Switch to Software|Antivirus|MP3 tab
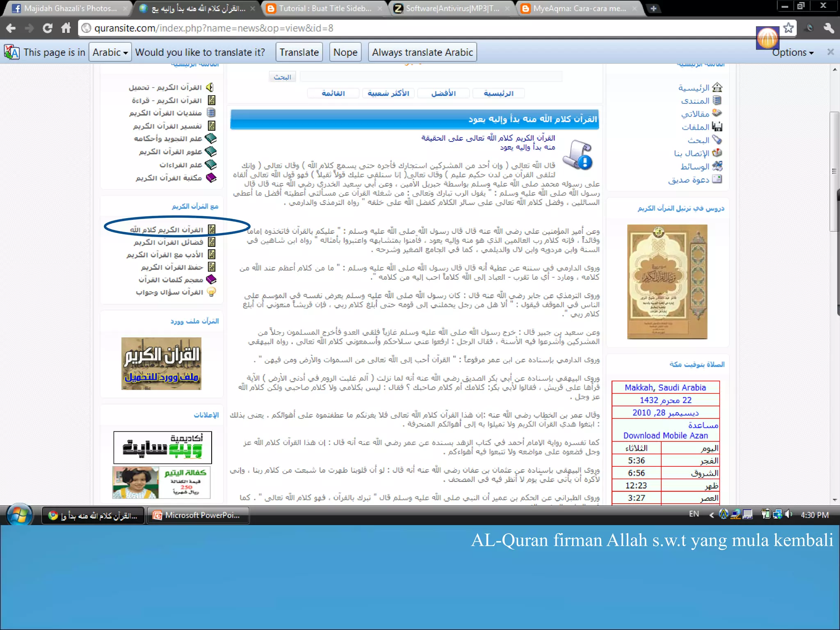 tap(452, 8)
